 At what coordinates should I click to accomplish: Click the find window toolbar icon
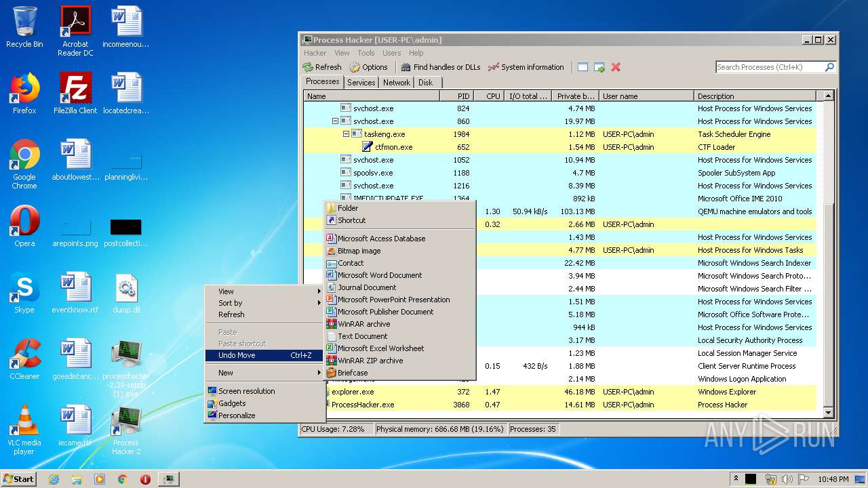583,67
